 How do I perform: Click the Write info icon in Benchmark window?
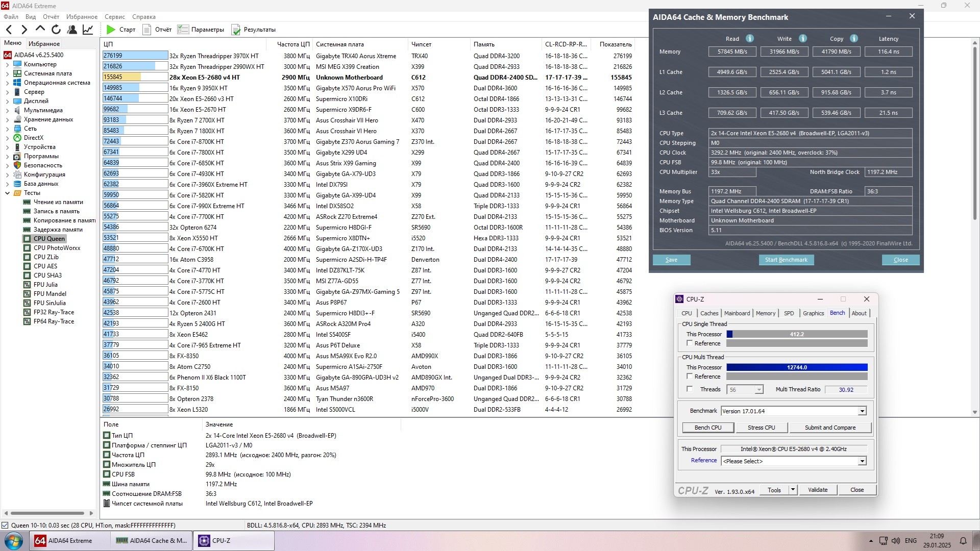click(803, 38)
